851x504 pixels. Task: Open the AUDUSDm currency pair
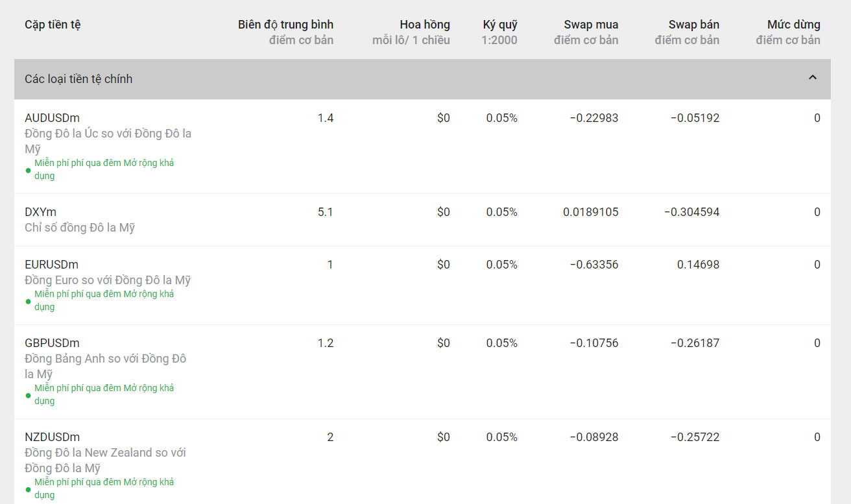click(52, 118)
